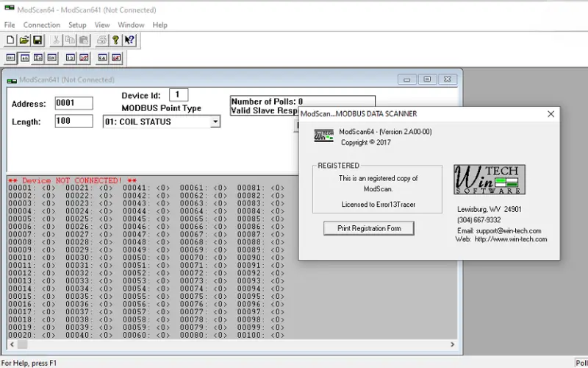This screenshot has height=368, width=588.
Task: Click the Length input field
Action: tap(74, 121)
